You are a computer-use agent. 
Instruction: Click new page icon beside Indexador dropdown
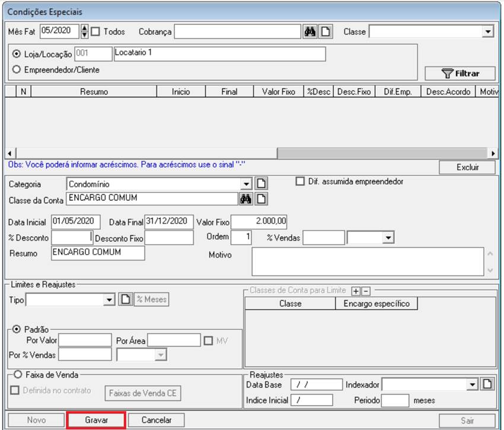[x=487, y=384]
